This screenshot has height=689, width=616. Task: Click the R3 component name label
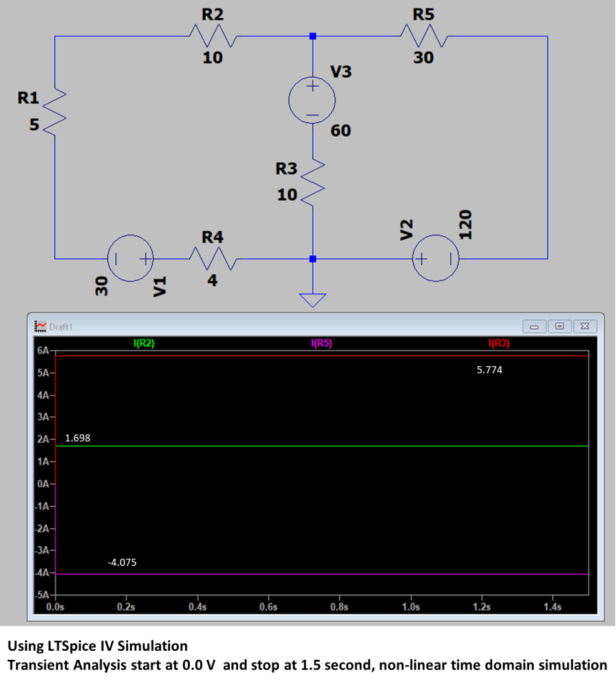point(286,169)
